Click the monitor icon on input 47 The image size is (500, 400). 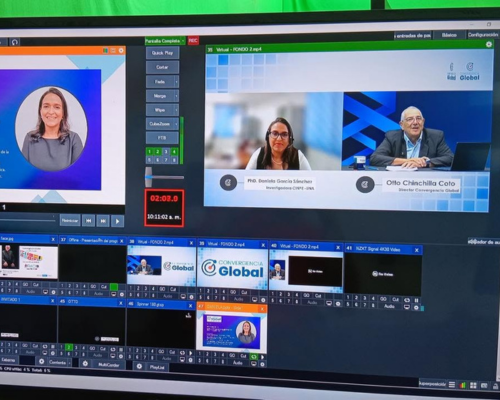tap(254, 364)
